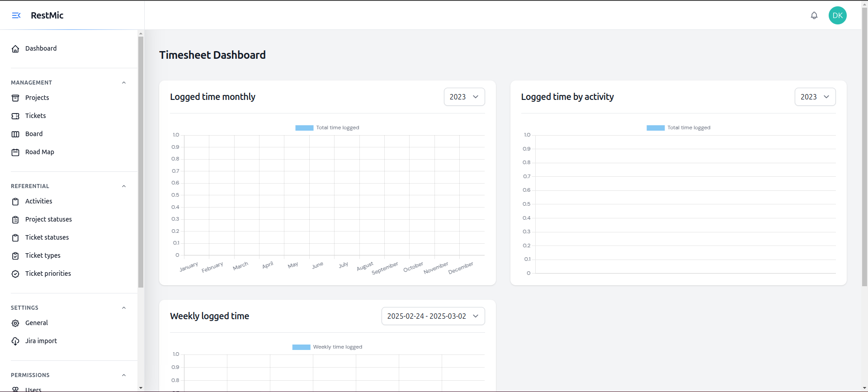Click the Road Map calendar icon
Image resolution: width=868 pixels, height=392 pixels.
pyautogui.click(x=15, y=152)
